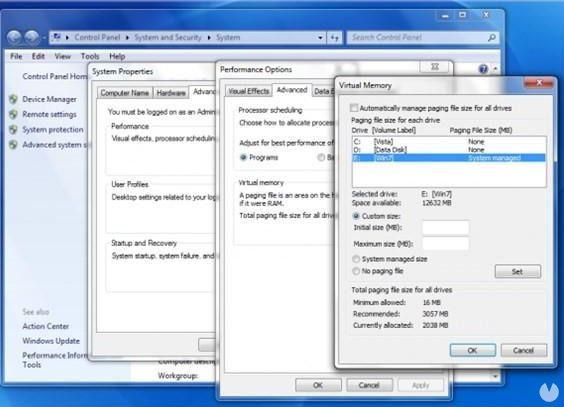
Task: Select drive C: [Vista] in the list
Action: pyautogui.click(x=449, y=141)
